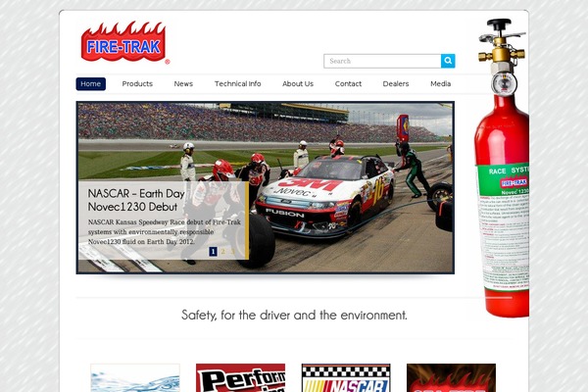Screen dimensions: 588x392
Task: Open the Home menu item
Action: [x=91, y=83]
